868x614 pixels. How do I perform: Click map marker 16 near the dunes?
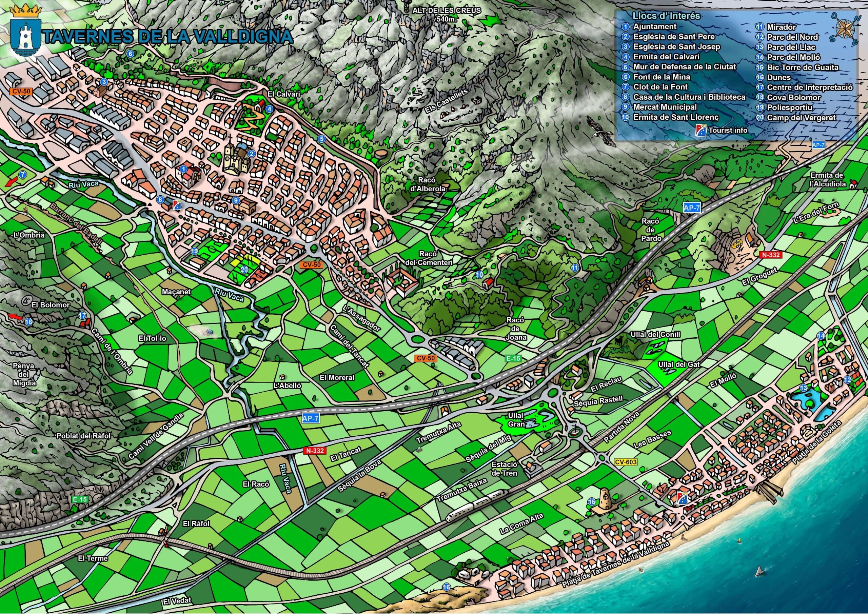coord(447,587)
